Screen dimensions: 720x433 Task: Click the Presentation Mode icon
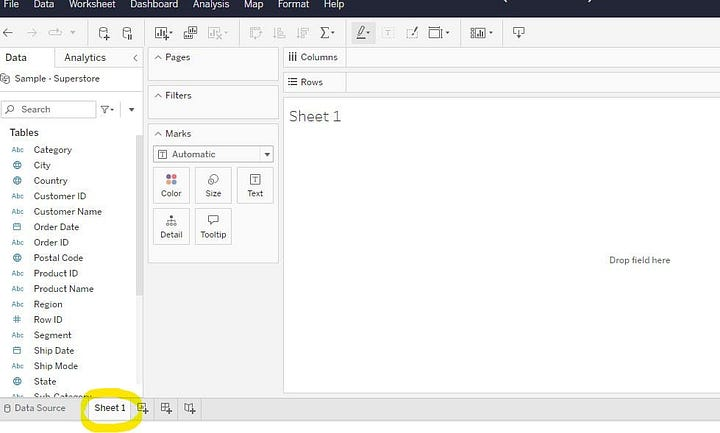pos(518,33)
